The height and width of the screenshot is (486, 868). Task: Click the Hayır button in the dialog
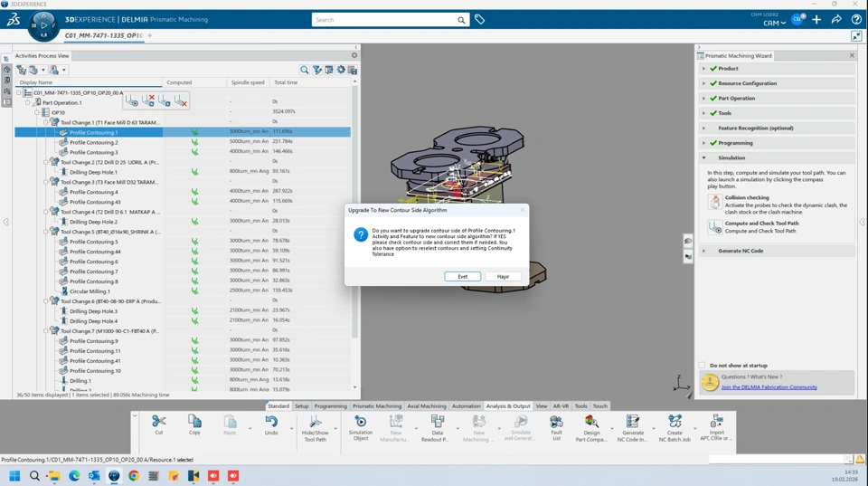pyautogui.click(x=503, y=277)
